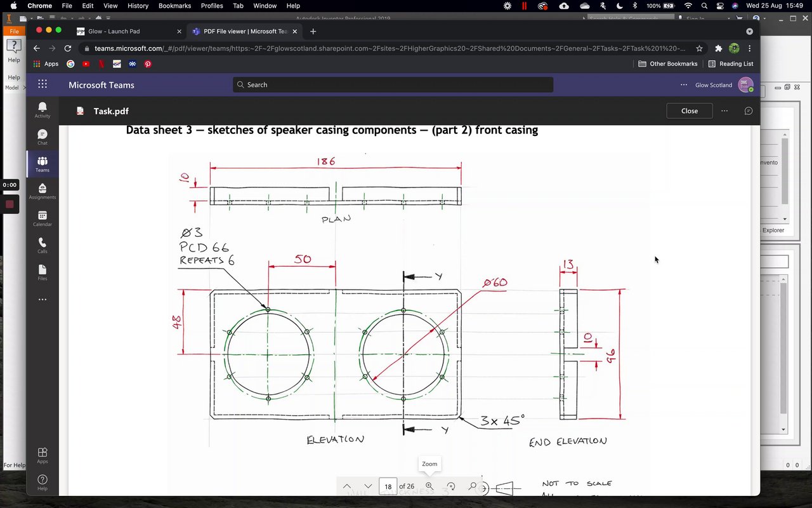Go to next page in PDF toolbar
812x508 pixels.
pyautogui.click(x=368, y=486)
